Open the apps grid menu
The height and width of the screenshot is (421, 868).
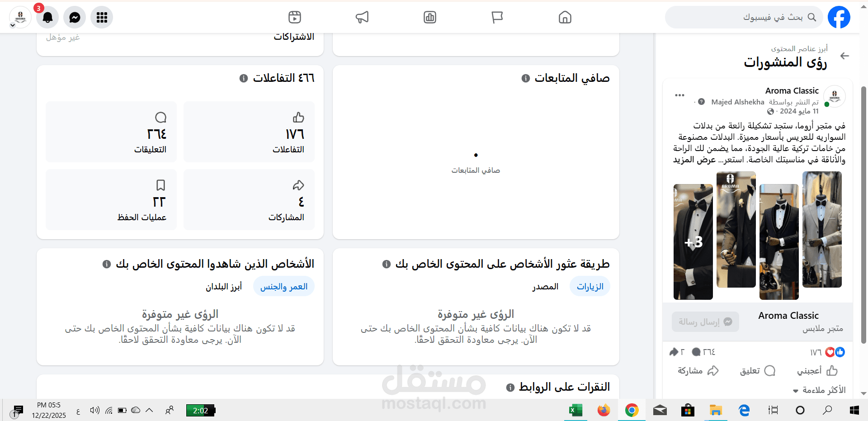102,17
